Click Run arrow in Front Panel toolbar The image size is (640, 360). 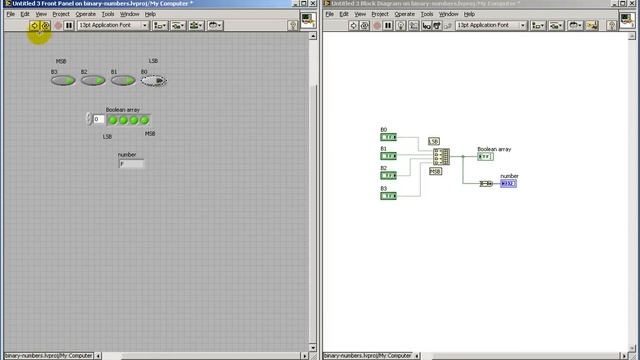pos(34,25)
